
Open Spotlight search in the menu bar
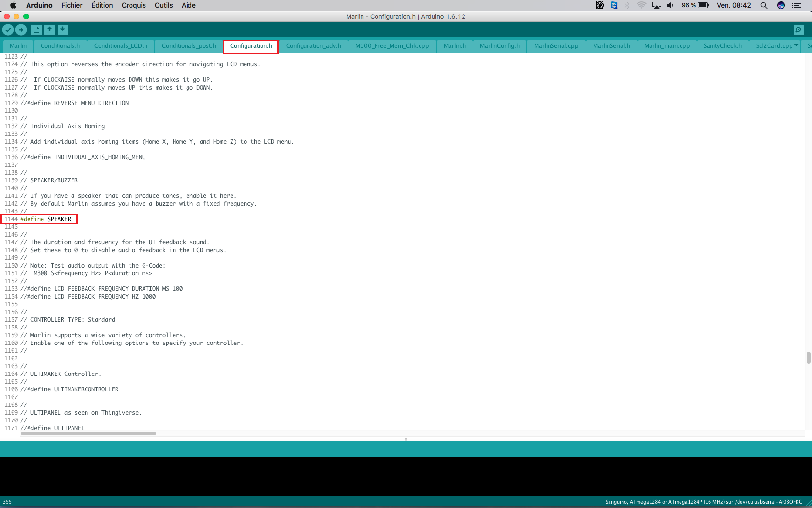764,5
